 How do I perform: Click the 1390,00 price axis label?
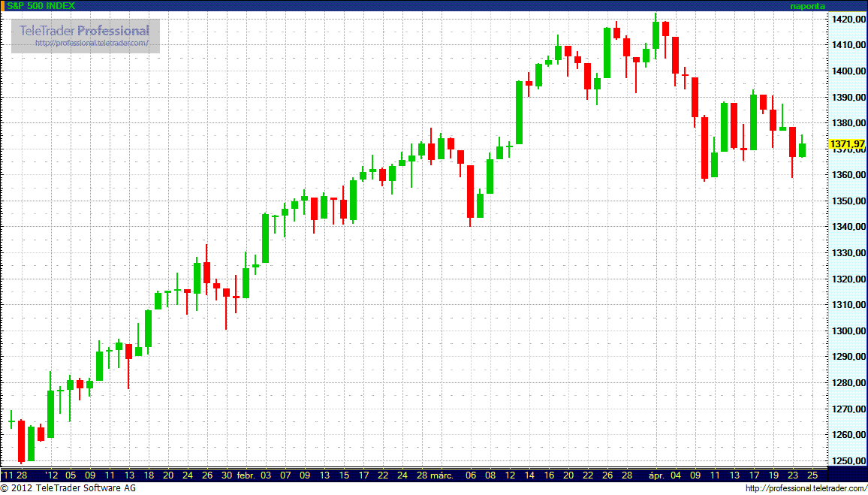pyautogui.click(x=848, y=98)
